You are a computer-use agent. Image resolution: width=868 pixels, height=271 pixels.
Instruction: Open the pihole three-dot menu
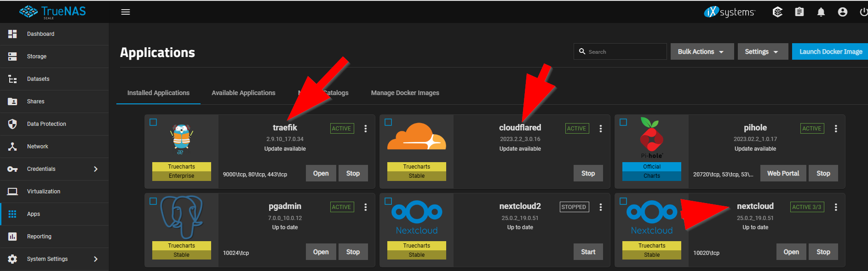836,129
